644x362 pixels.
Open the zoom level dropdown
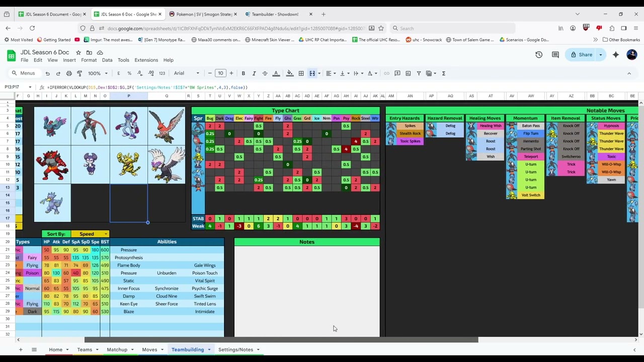pos(98,73)
